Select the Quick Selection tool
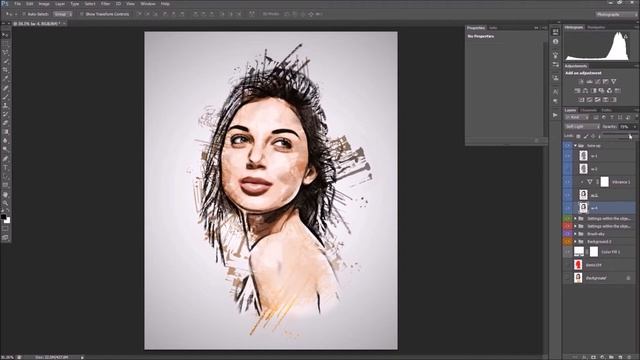 pyautogui.click(x=5, y=62)
